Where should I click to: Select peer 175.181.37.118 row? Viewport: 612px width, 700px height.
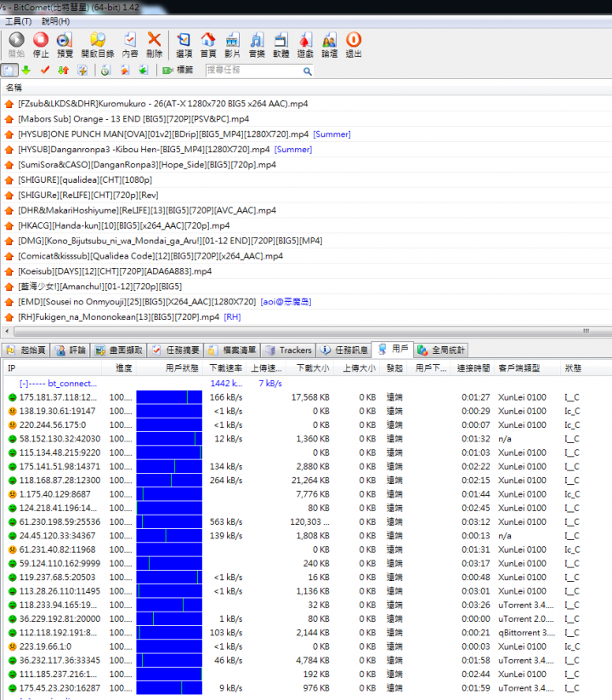[x=306, y=397]
